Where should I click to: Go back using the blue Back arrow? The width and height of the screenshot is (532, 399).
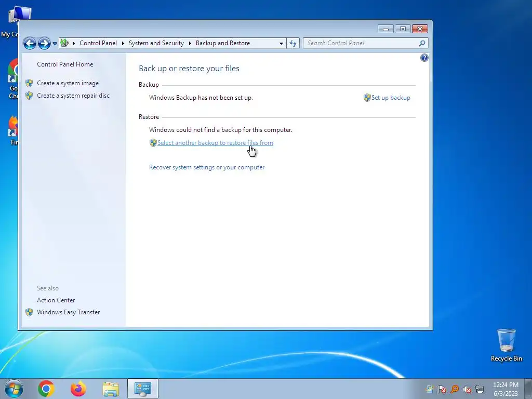click(x=30, y=44)
